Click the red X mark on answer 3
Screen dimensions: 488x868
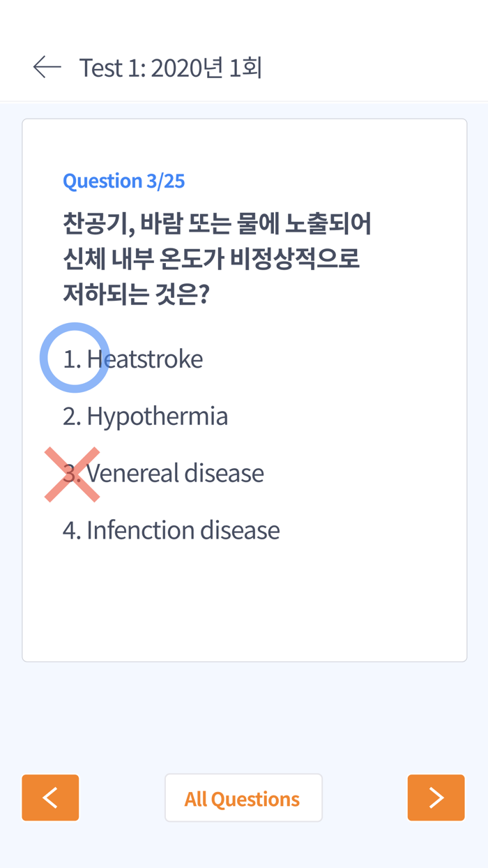point(73,474)
